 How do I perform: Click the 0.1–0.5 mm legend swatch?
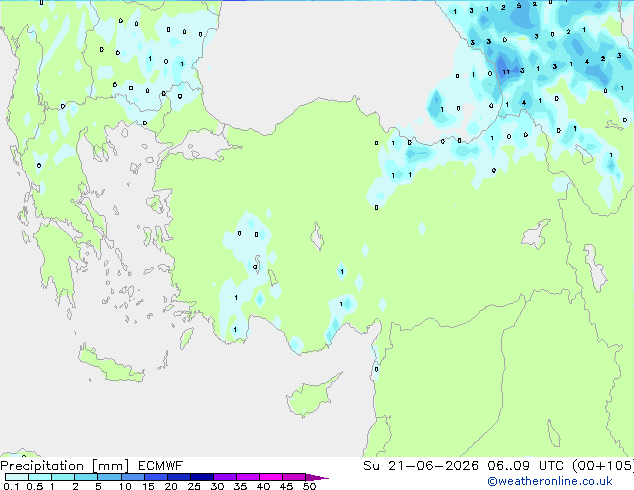click(x=17, y=477)
